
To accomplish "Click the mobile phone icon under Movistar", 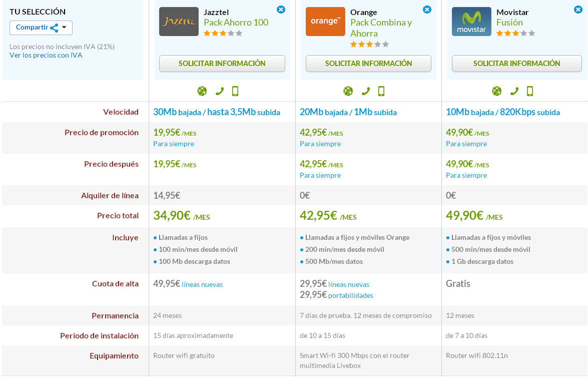I will (x=530, y=91).
